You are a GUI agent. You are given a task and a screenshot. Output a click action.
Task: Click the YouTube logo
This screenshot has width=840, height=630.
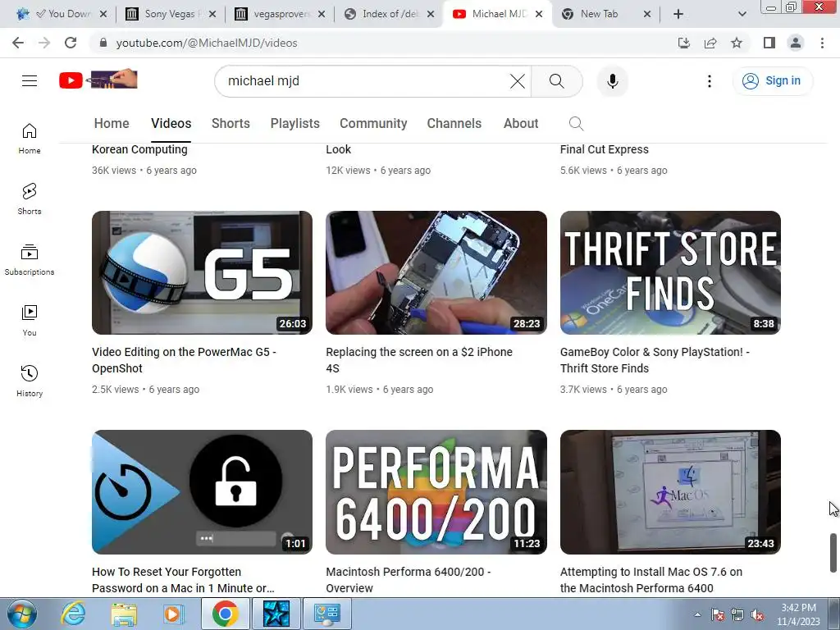pyautogui.click(x=98, y=80)
